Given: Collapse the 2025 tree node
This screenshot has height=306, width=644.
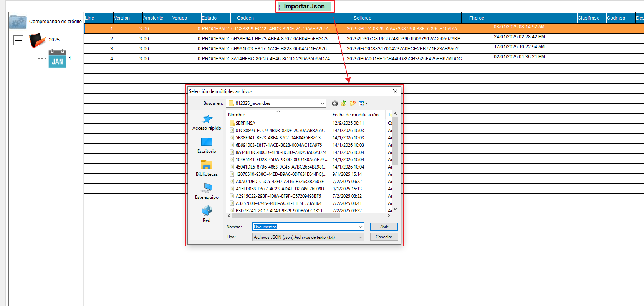Looking at the screenshot, I should point(18,40).
